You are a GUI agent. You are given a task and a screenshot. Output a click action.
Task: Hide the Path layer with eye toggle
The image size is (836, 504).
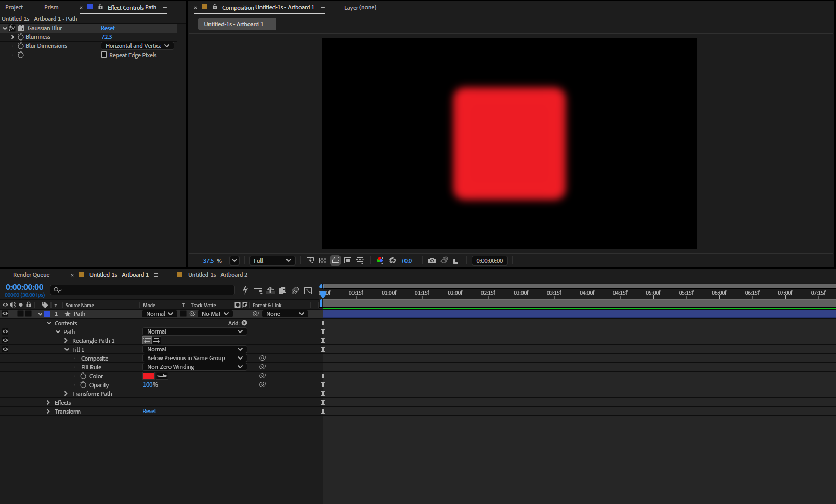tap(5, 314)
